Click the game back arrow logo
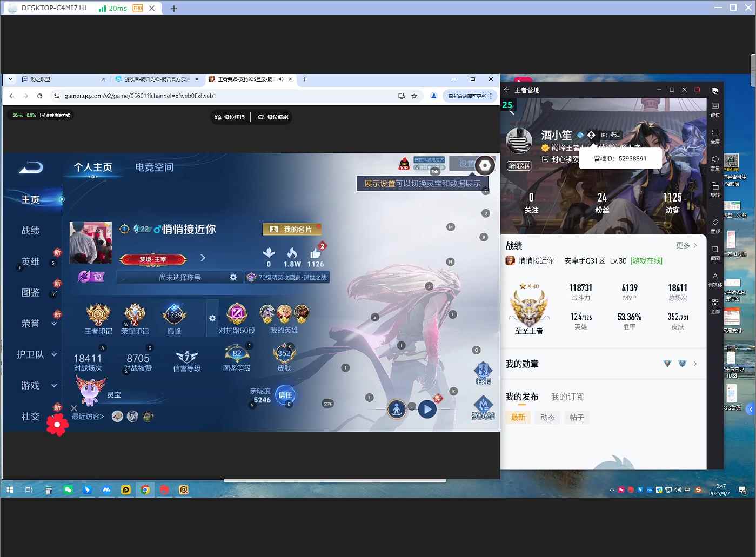The image size is (756, 557). coord(31,168)
